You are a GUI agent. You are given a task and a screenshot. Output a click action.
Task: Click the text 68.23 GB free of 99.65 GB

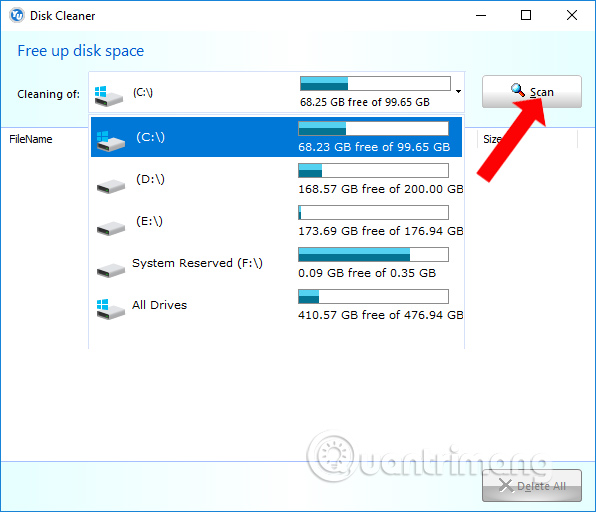[374, 147]
